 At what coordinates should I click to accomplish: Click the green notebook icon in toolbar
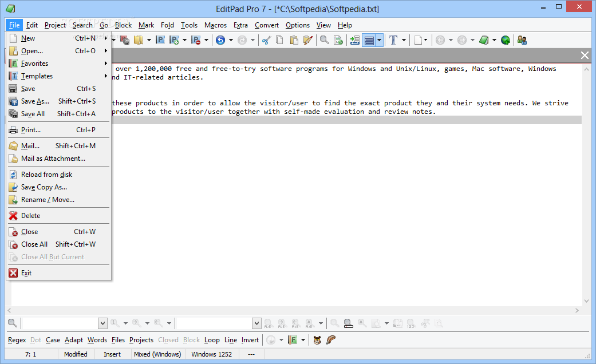pos(483,40)
